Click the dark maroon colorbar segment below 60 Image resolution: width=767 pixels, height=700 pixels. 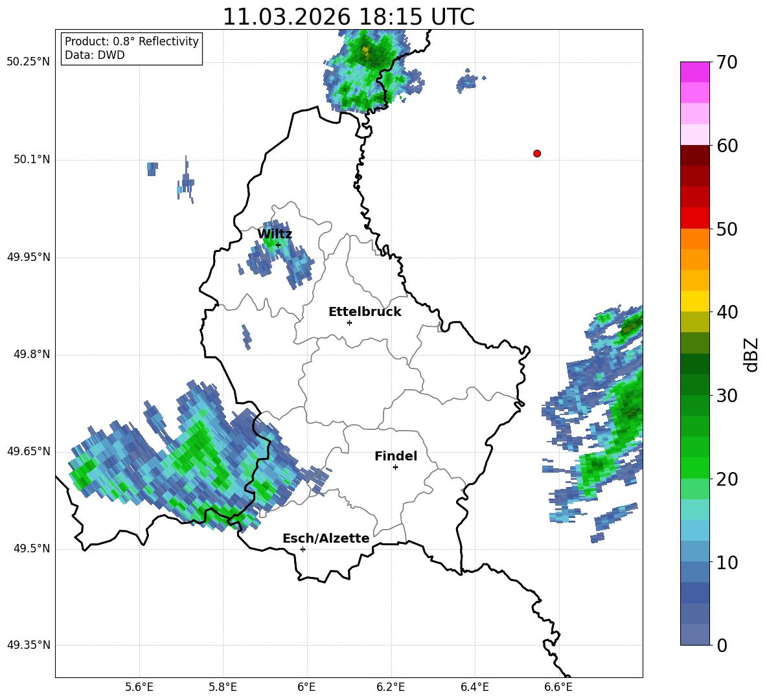pyautogui.click(x=694, y=155)
